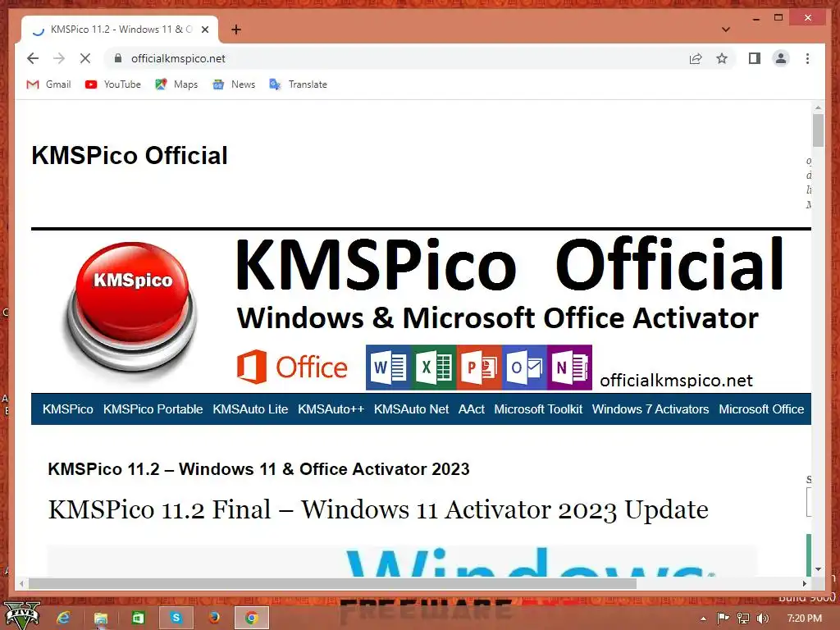This screenshot has height=630, width=840.
Task: Click the forward navigation arrow
Action: [59, 58]
